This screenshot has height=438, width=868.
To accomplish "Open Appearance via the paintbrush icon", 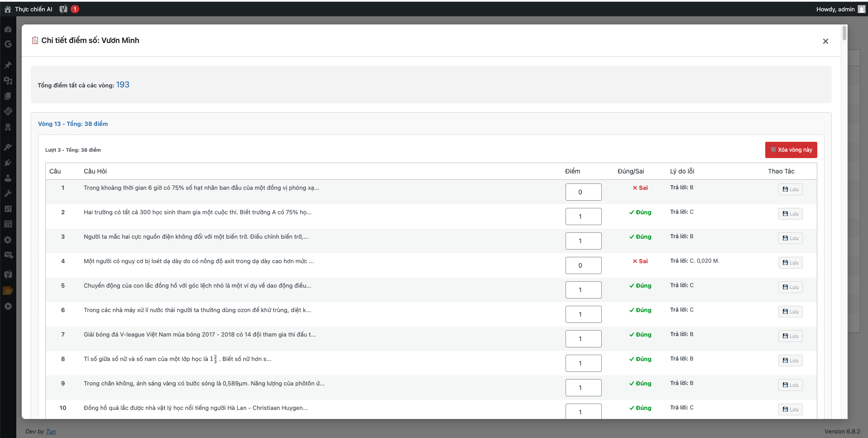I will [8, 147].
